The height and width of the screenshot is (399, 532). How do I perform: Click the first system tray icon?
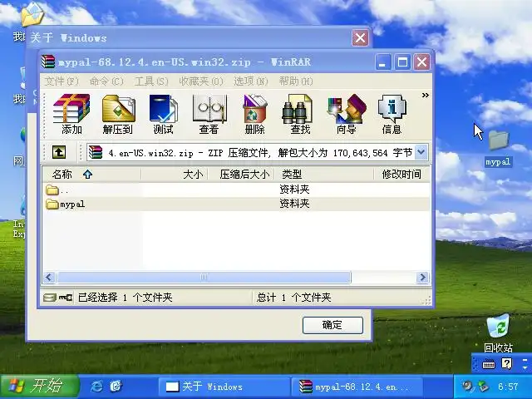(467, 386)
